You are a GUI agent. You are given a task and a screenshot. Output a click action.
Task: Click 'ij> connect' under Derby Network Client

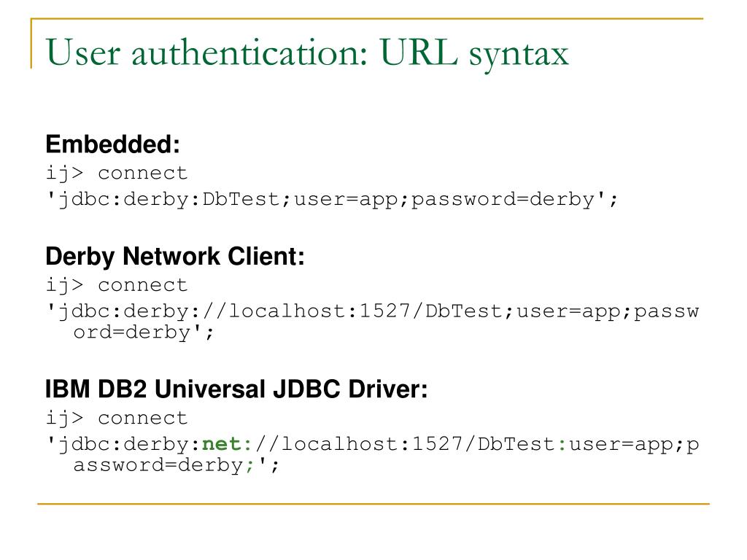tap(117, 286)
